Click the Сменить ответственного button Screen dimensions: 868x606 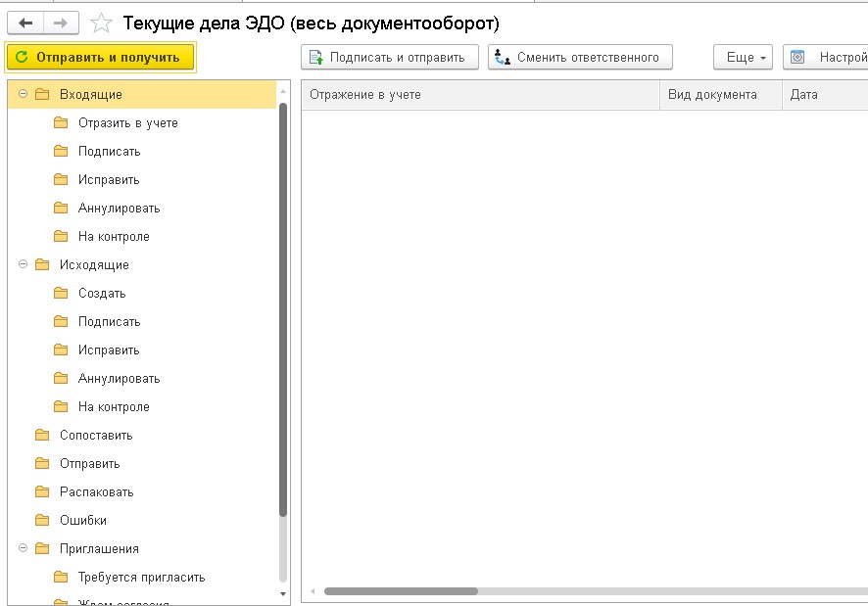click(x=580, y=57)
